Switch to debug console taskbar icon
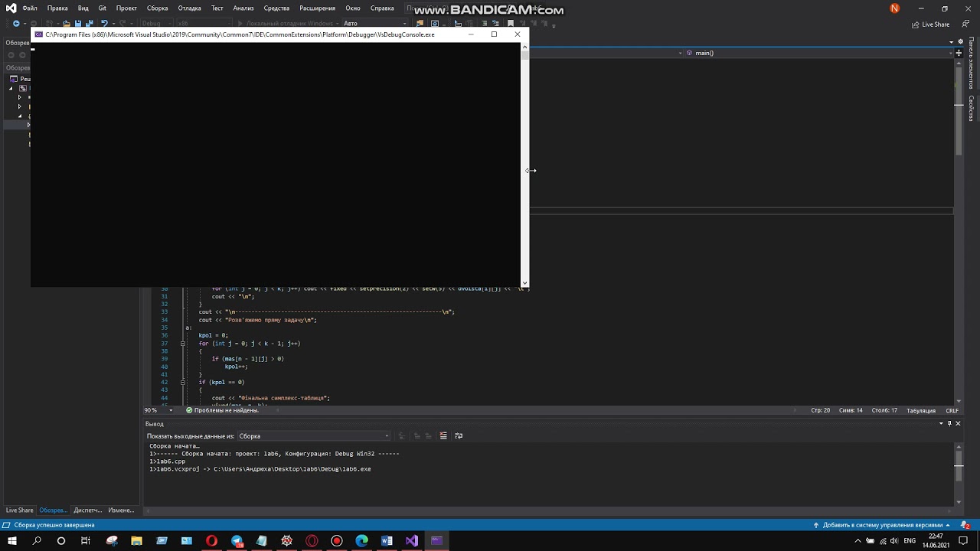980x551 pixels. point(437,541)
